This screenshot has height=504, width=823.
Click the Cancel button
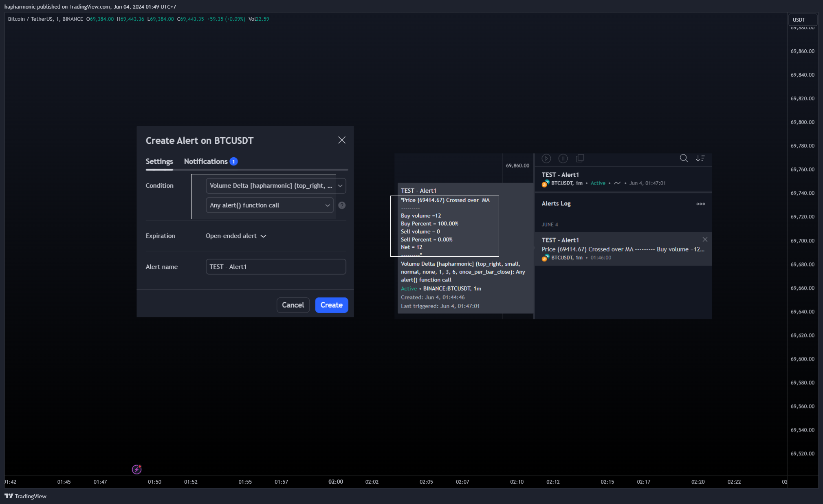click(x=293, y=305)
